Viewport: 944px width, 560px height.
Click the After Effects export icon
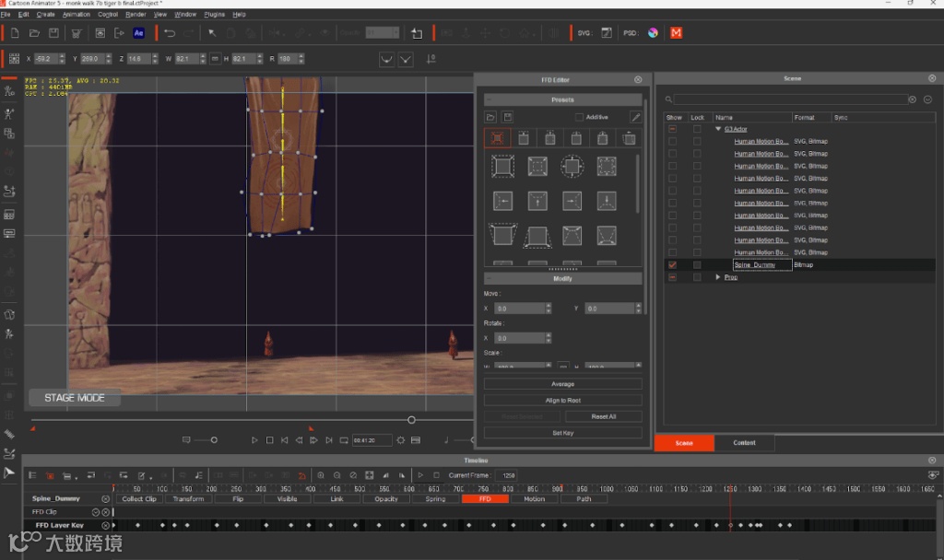(139, 33)
